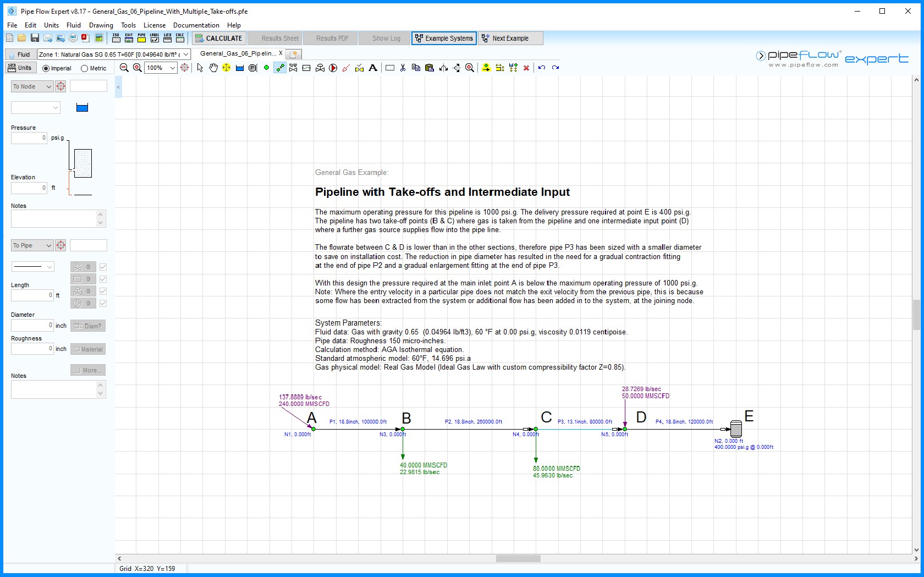Select the Metric units radio button
Image resolution: width=924 pixels, height=577 pixels.
84,68
